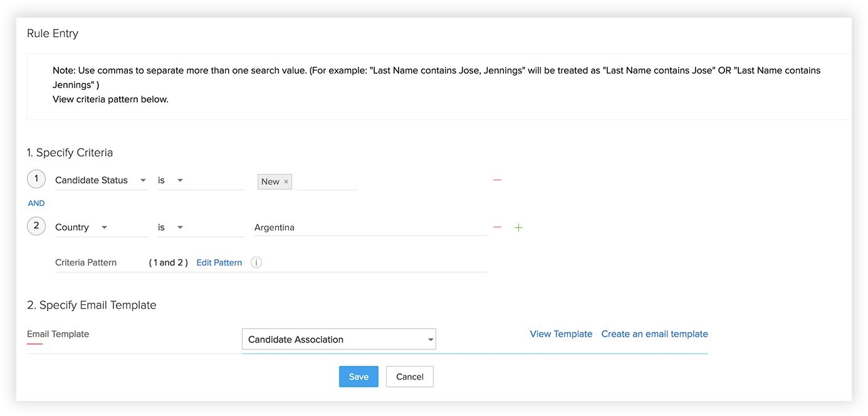Viewport: 868px width, 416px height.
Task: Remove the New status tag
Action: pos(286,182)
